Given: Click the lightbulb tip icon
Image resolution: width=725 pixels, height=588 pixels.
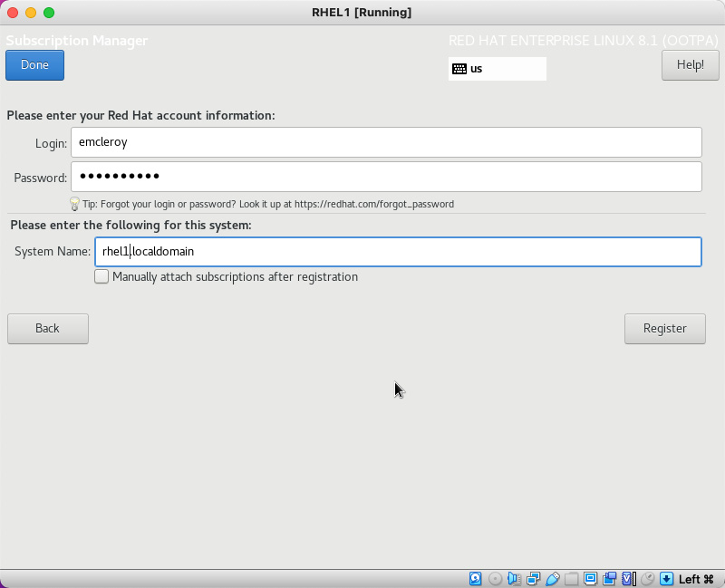Looking at the screenshot, I should (74, 204).
